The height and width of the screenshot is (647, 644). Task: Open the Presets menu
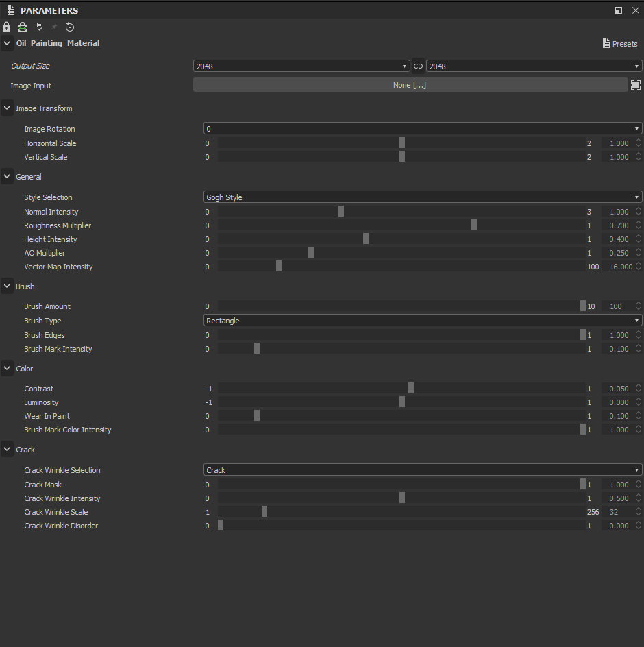620,44
